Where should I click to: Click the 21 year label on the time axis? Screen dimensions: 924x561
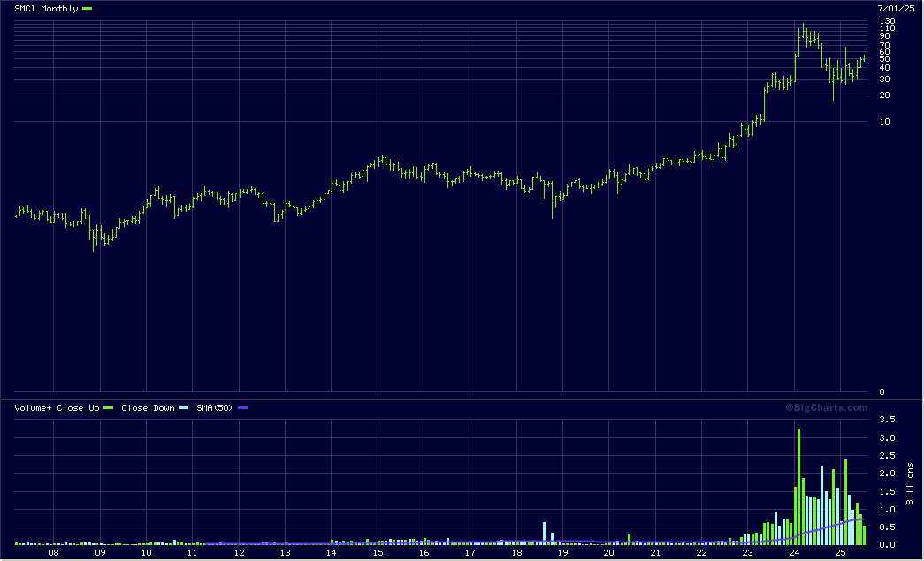click(x=655, y=553)
